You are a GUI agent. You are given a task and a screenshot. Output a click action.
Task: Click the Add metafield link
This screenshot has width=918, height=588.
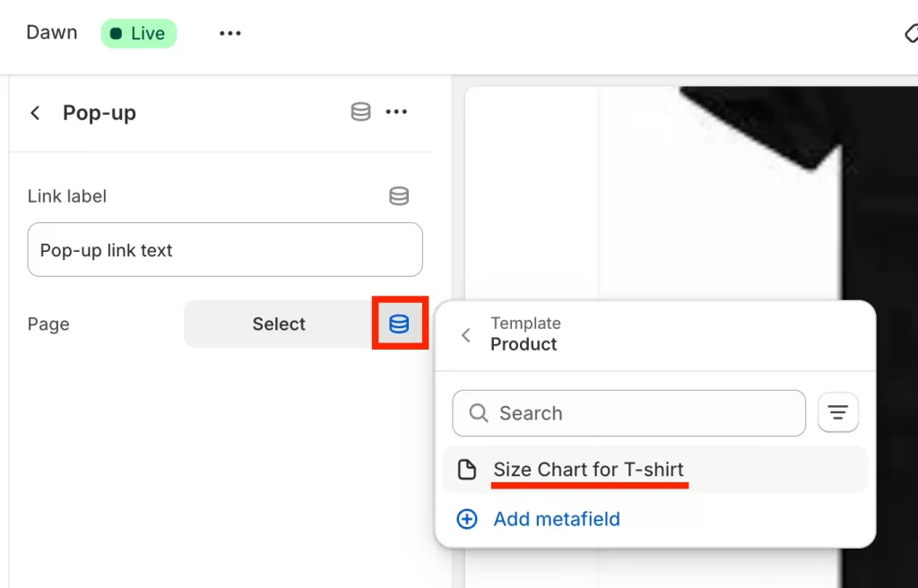[556, 519]
